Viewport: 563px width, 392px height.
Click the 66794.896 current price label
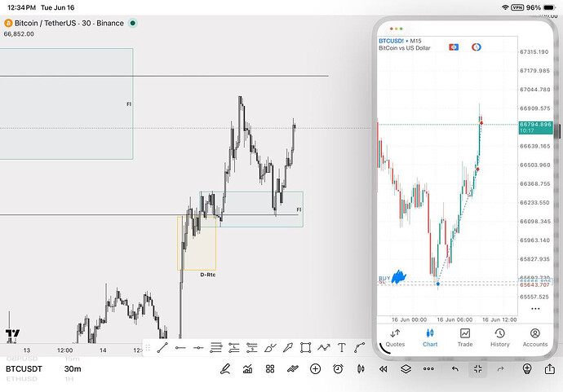(535, 125)
